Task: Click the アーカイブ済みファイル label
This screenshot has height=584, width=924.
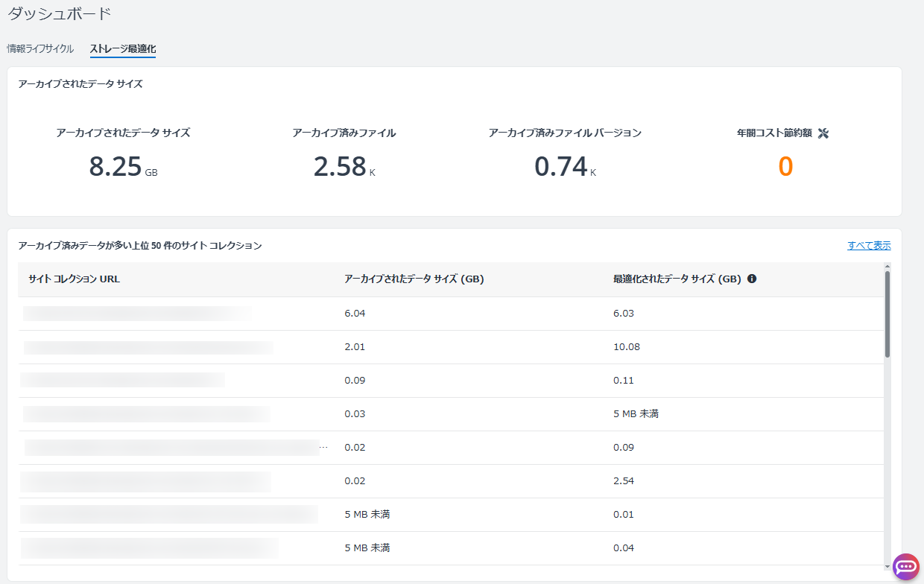Action: pyautogui.click(x=344, y=133)
